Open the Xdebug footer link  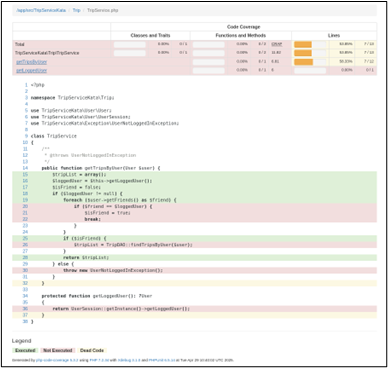[128, 360]
